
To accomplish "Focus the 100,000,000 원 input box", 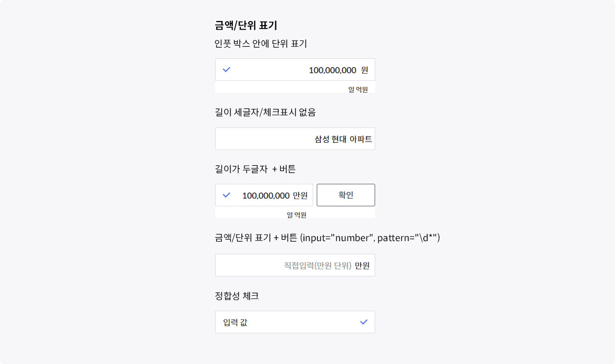I will point(295,70).
